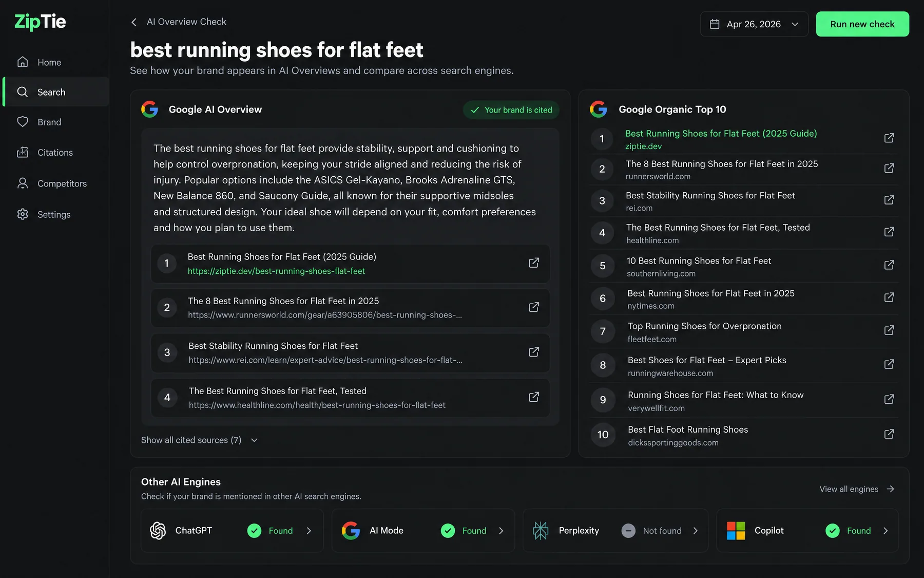Click the ZipTie logo

tap(40, 22)
